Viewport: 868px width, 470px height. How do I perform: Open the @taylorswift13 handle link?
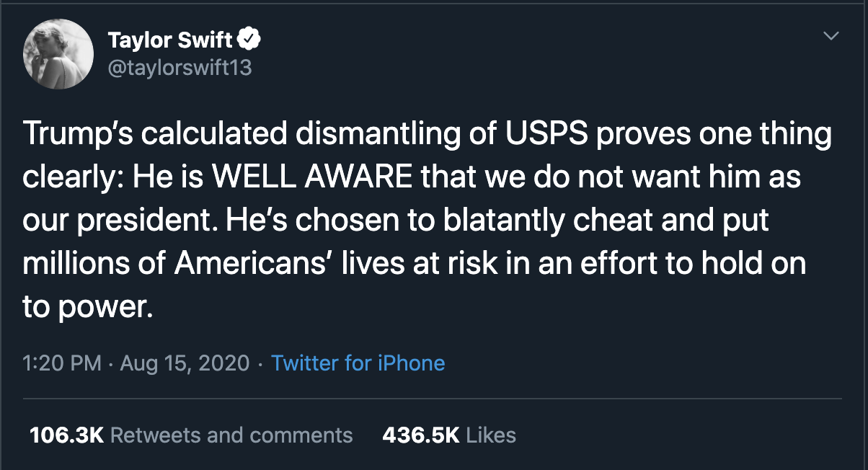180,68
